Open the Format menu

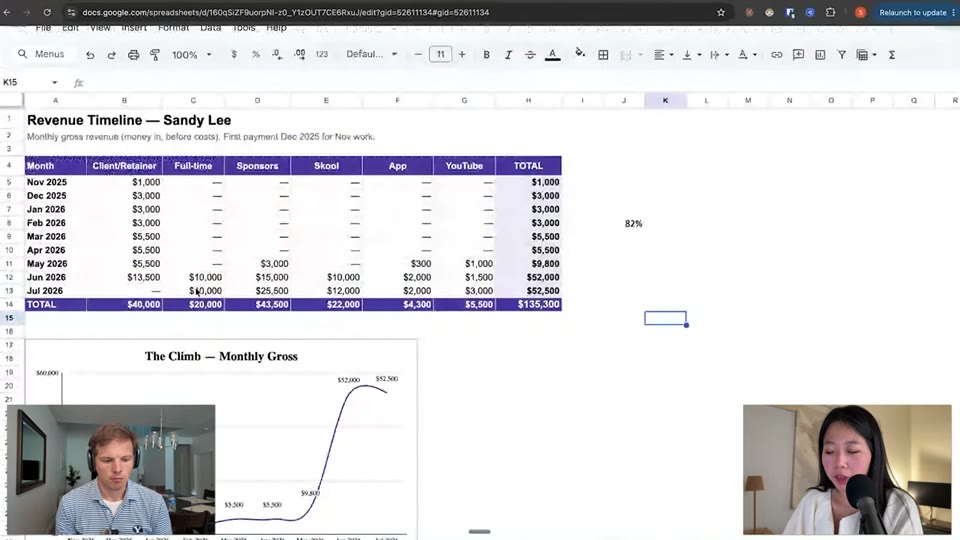click(173, 28)
